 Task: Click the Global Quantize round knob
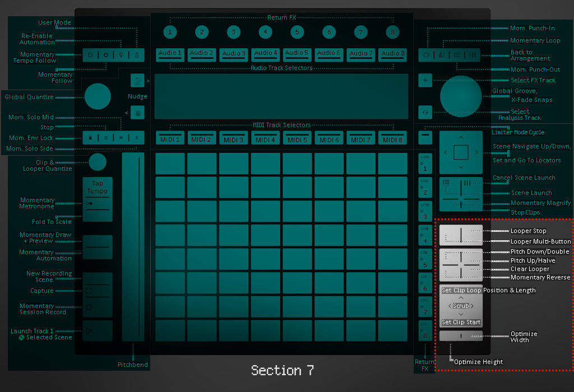tap(98, 96)
